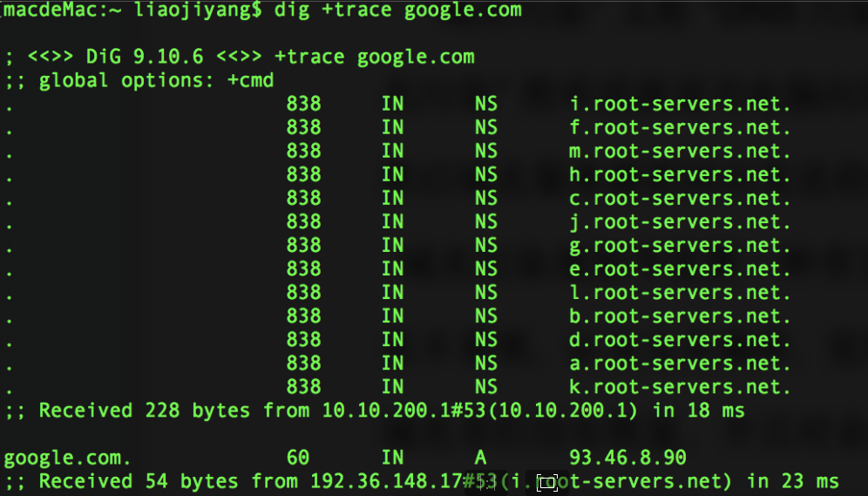868x496 pixels.
Task: Click the l.root-servers.net. hostname
Action: pos(680,293)
